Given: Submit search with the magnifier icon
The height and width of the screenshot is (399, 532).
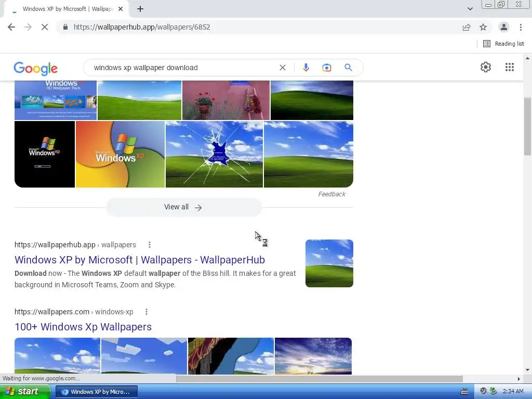Looking at the screenshot, I should click(348, 68).
